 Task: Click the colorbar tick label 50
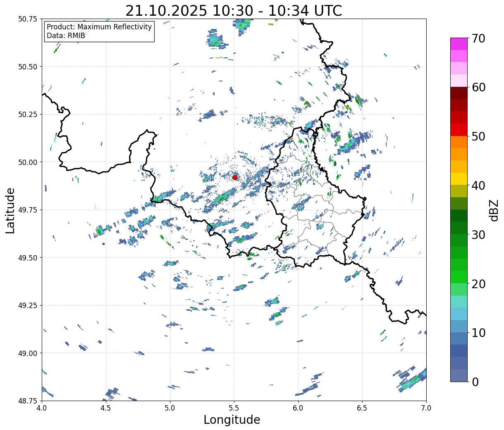[x=478, y=136]
